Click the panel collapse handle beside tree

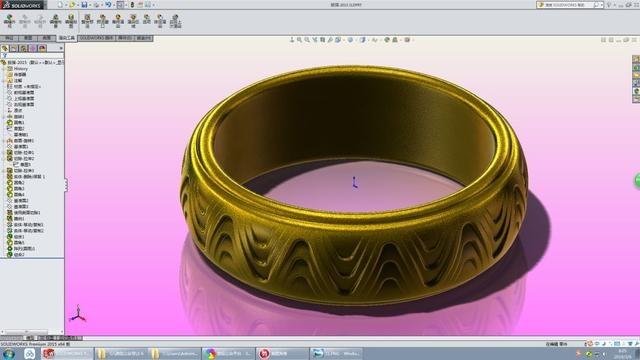click(66, 184)
